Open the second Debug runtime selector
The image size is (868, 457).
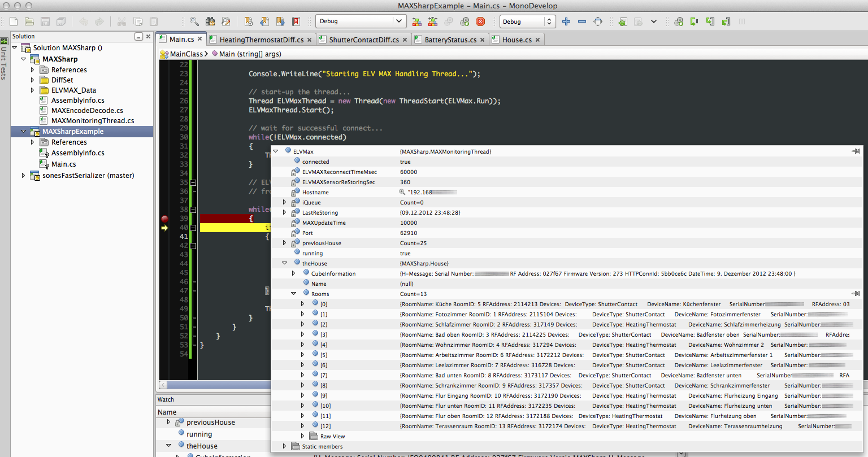pos(527,21)
